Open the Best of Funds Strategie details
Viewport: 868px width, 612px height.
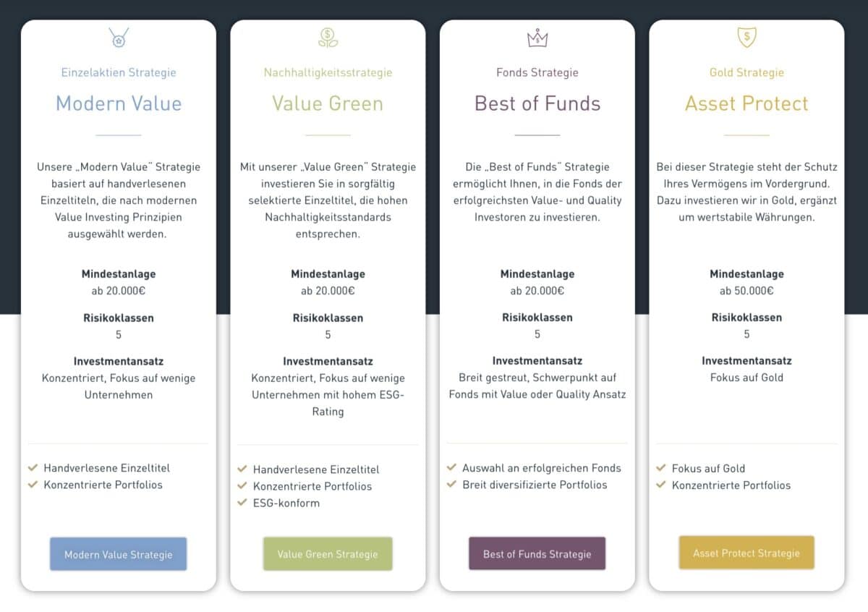click(537, 552)
